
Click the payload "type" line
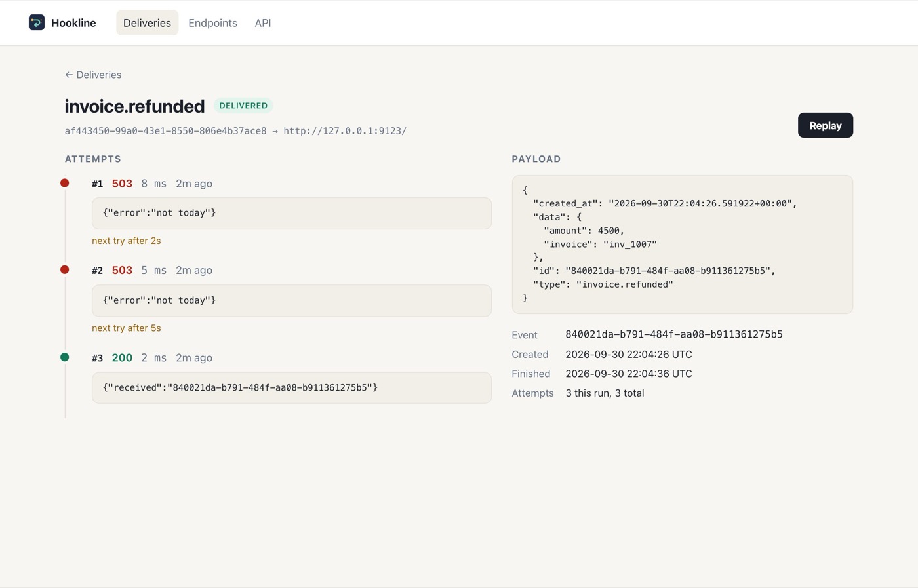pos(603,284)
